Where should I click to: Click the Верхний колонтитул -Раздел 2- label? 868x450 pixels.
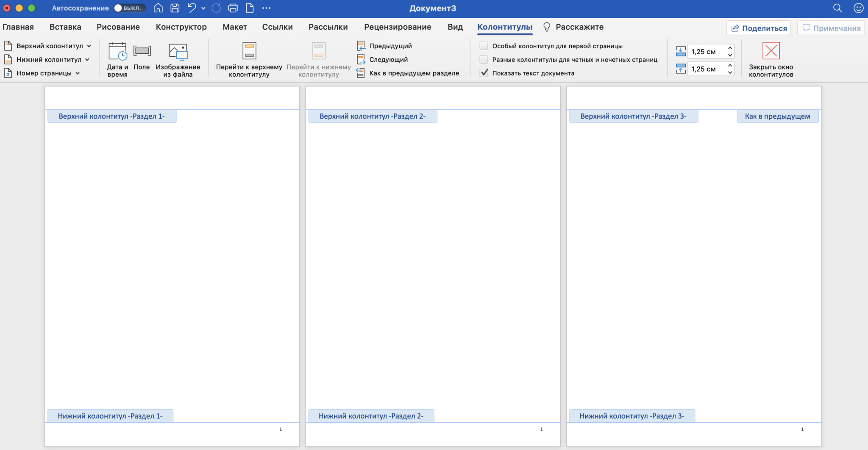(x=373, y=116)
